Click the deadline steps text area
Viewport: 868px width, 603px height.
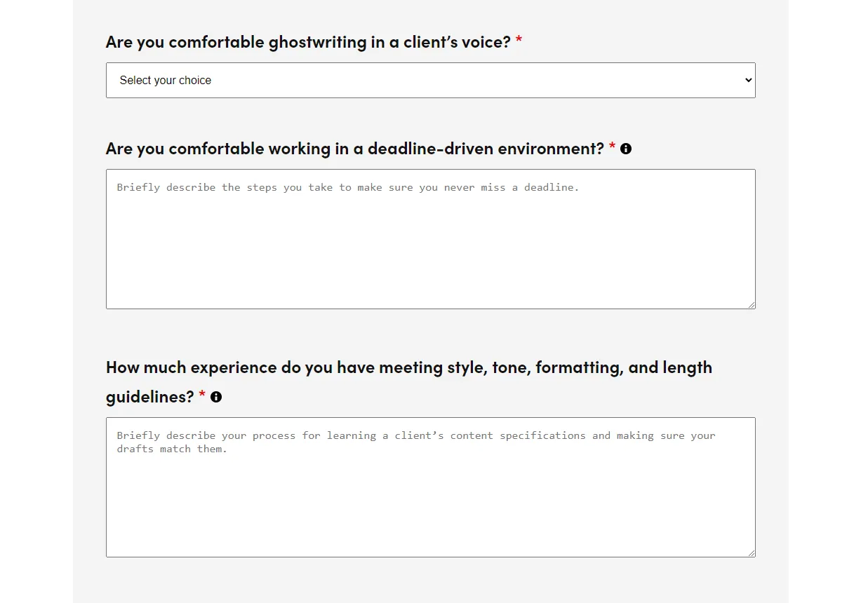430,238
